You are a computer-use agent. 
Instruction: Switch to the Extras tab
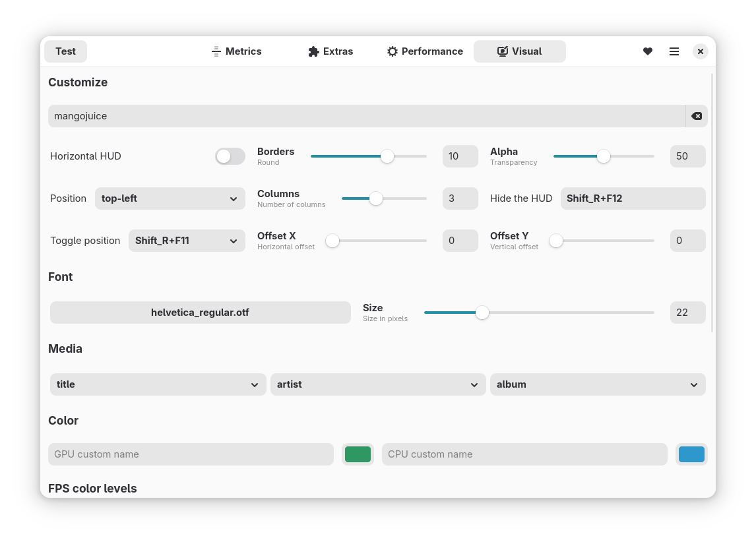[x=331, y=51]
